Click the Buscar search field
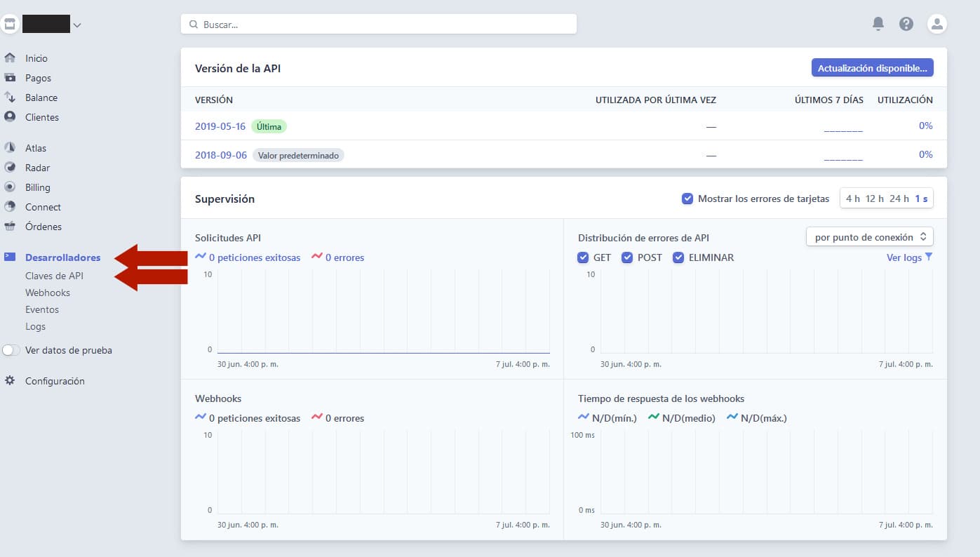The image size is (980, 557). pyautogui.click(x=379, y=24)
